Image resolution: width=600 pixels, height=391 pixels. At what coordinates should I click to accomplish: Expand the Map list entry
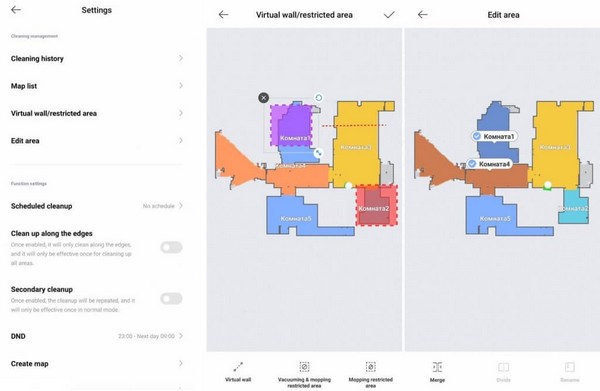coord(96,86)
